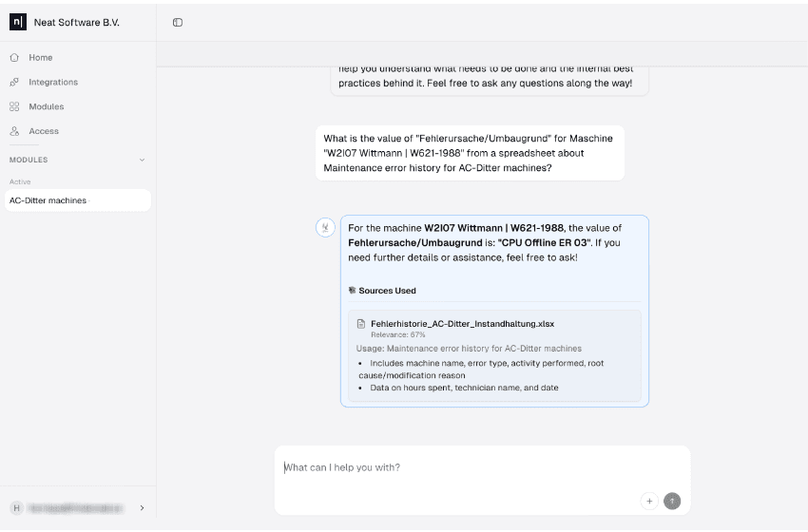The image size is (808, 532).
Task: Focus the "What can I help you with?" field
Action: pos(475,467)
